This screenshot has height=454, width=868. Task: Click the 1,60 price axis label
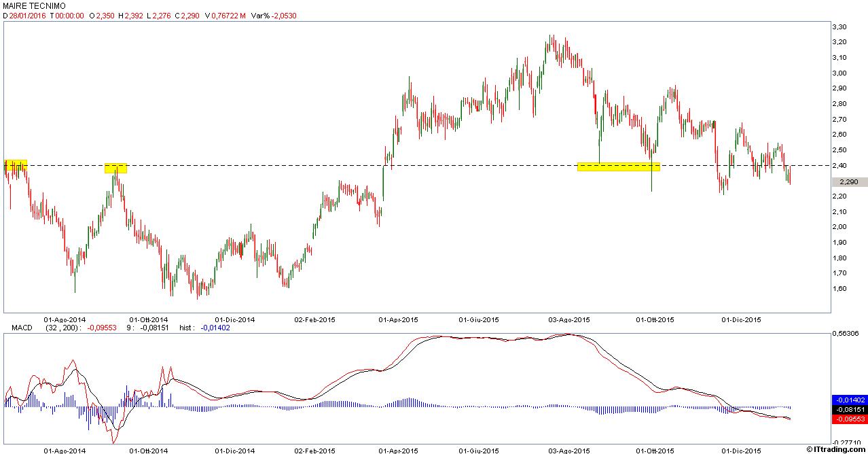[x=839, y=288]
